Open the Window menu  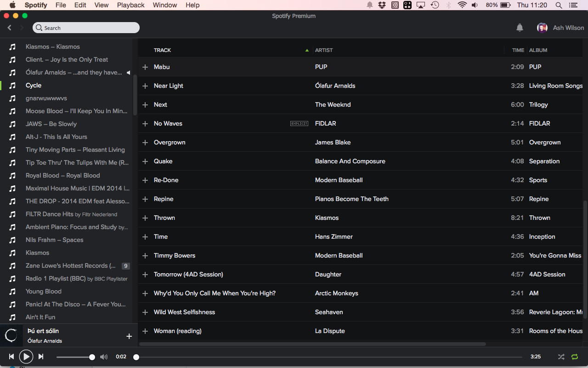pyautogui.click(x=165, y=5)
